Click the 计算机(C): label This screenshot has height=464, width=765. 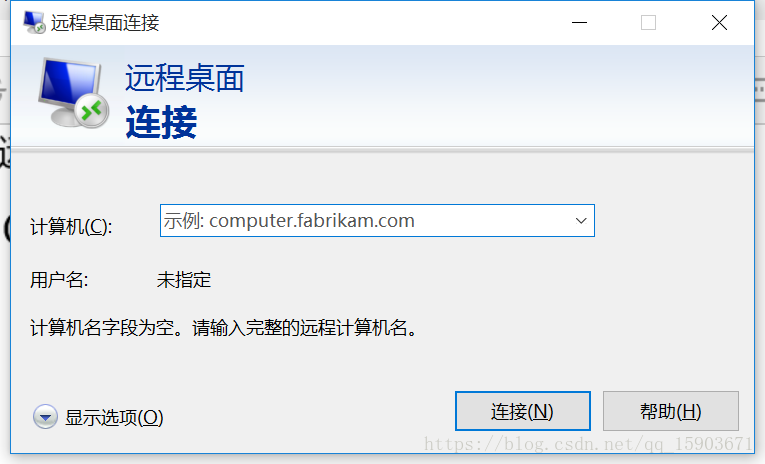click(x=71, y=227)
